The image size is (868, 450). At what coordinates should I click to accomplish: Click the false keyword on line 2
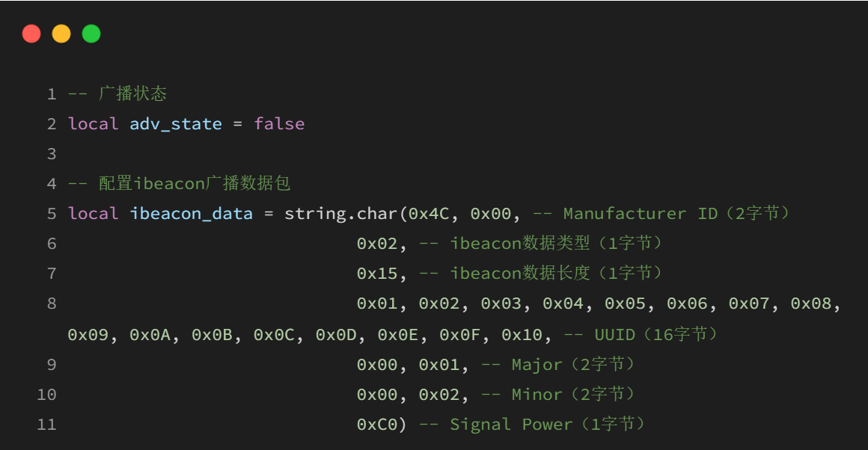pyautogui.click(x=279, y=124)
